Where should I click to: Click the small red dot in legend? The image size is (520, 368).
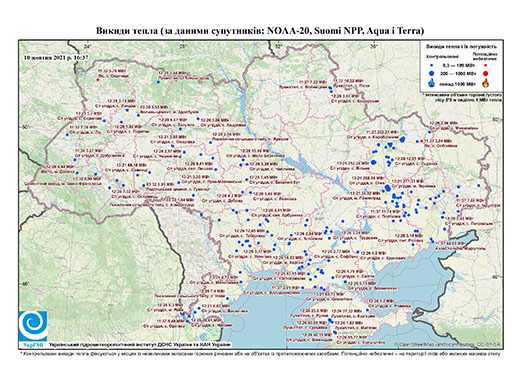(x=486, y=65)
